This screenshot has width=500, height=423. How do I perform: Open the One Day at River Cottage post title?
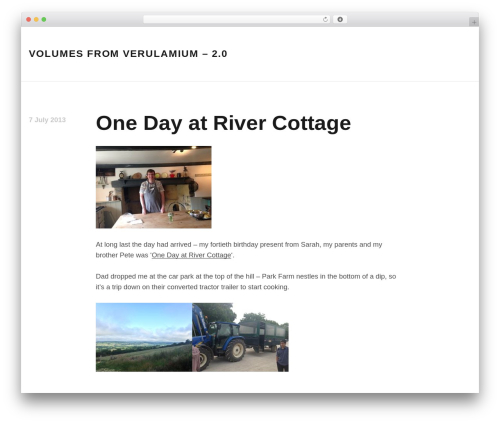[x=223, y=123]
